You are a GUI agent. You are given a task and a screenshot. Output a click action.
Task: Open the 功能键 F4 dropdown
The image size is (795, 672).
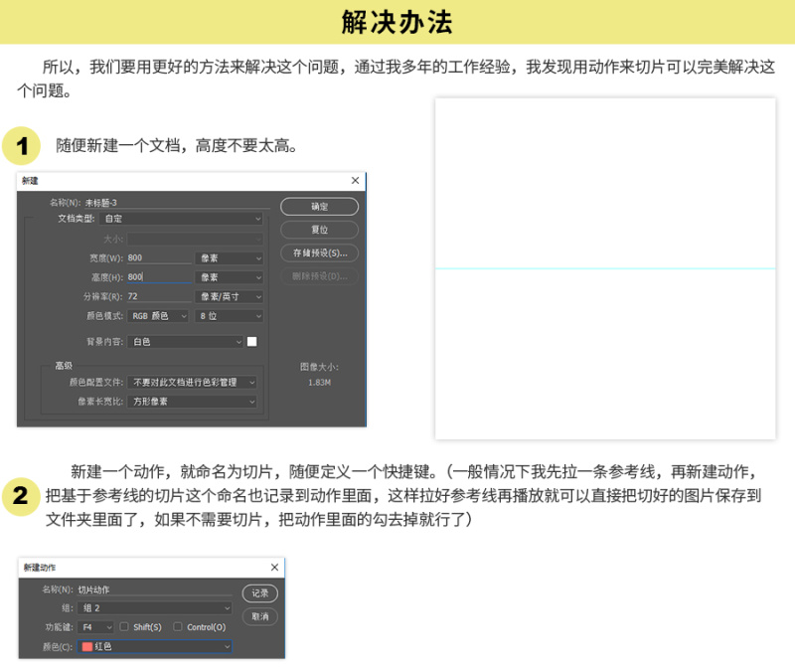coord(95,627)
